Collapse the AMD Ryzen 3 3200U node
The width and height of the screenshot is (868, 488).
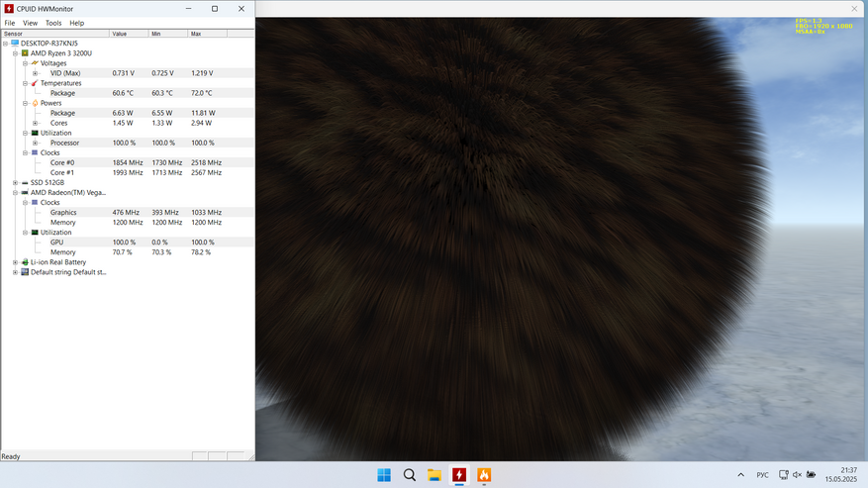(16, 53)
